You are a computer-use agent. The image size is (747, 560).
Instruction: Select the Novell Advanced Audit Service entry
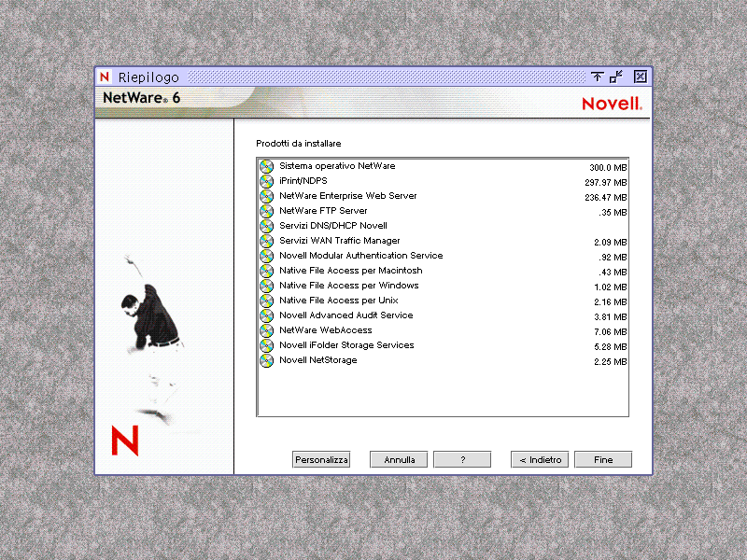(345, 315)
